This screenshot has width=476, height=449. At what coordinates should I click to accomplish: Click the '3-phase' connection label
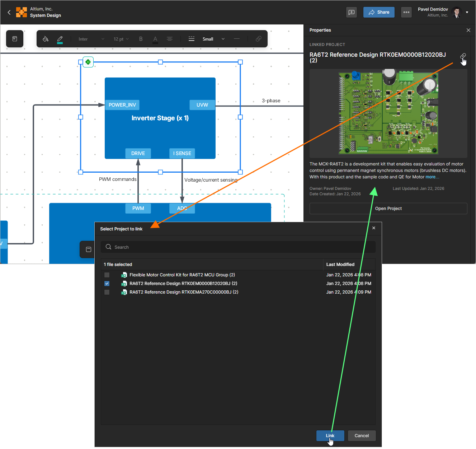271,100
